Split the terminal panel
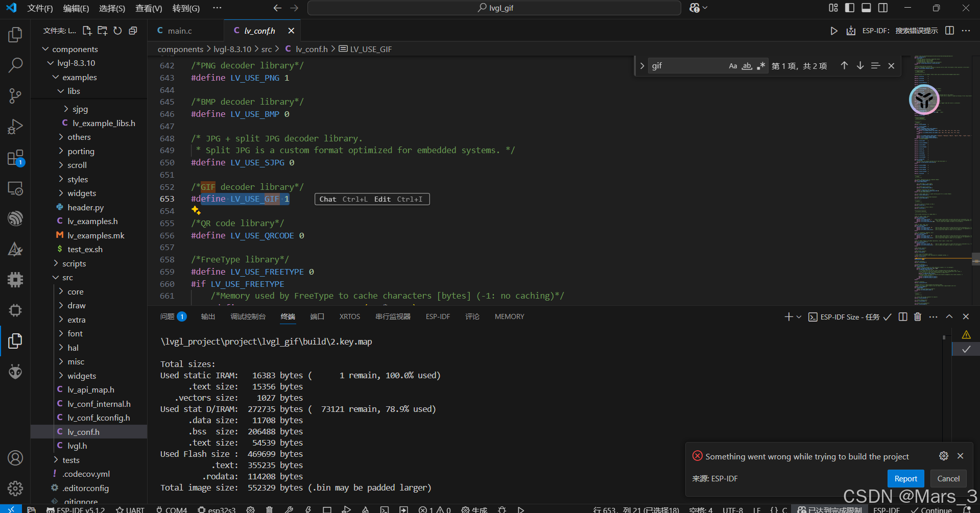This screenshot has width=980, height=513. (903, 317)
